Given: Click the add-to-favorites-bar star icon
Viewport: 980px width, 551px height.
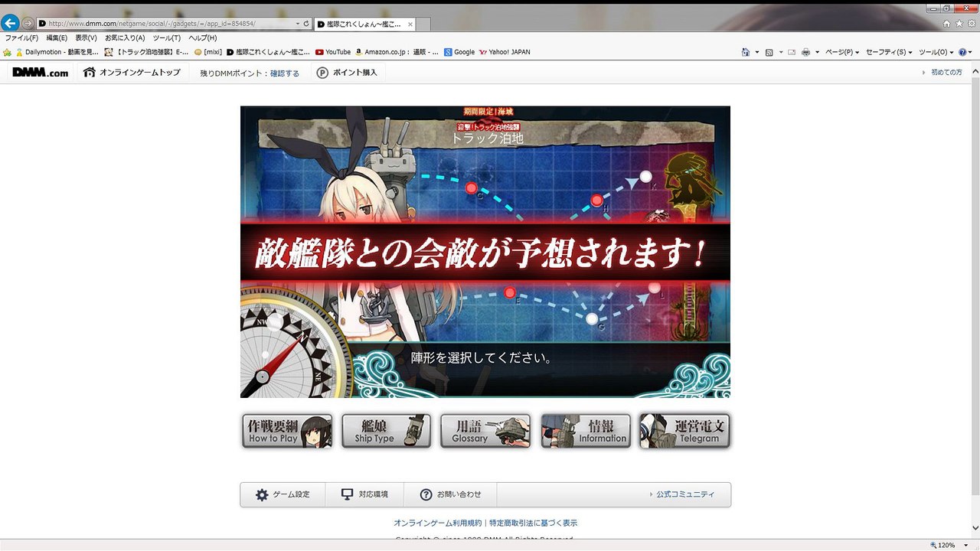Looking at the screenshot, I should (8, 52).
